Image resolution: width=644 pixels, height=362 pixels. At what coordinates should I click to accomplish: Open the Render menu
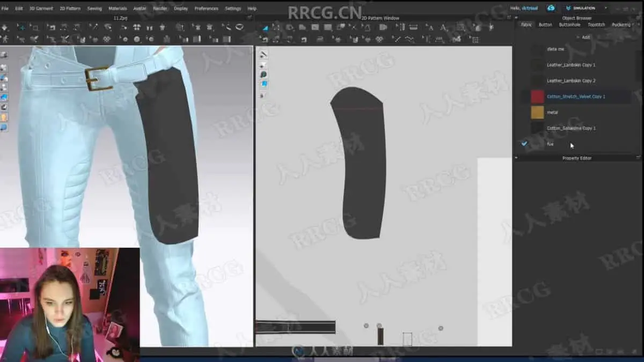pyautogui.click(x=160, y=9)
